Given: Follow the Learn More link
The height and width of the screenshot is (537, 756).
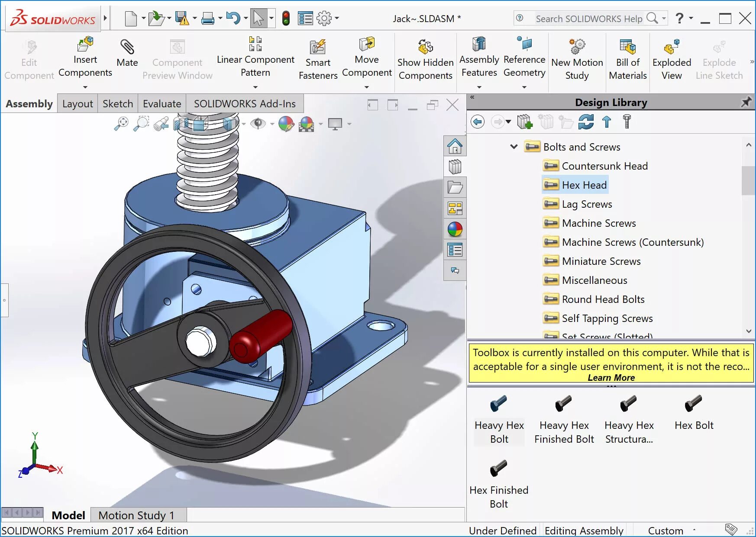Looking at the screenshot, I should tap(611, 377).
